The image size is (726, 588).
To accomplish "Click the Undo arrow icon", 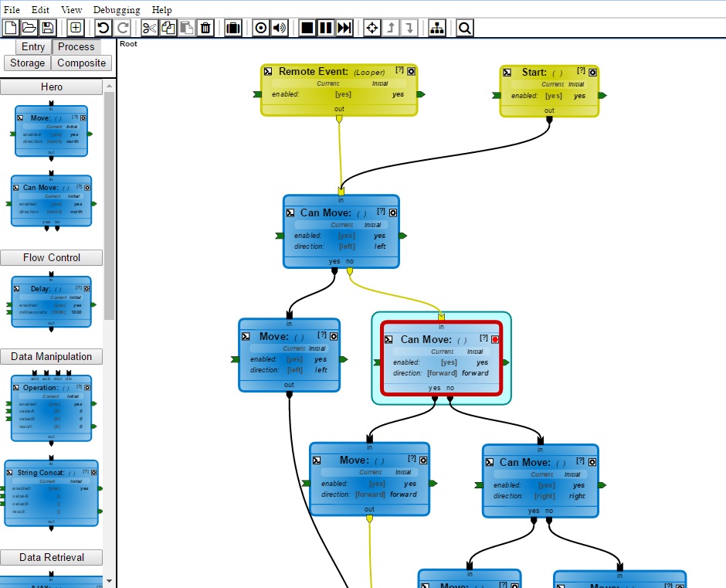I will click(x=103, y=28).
